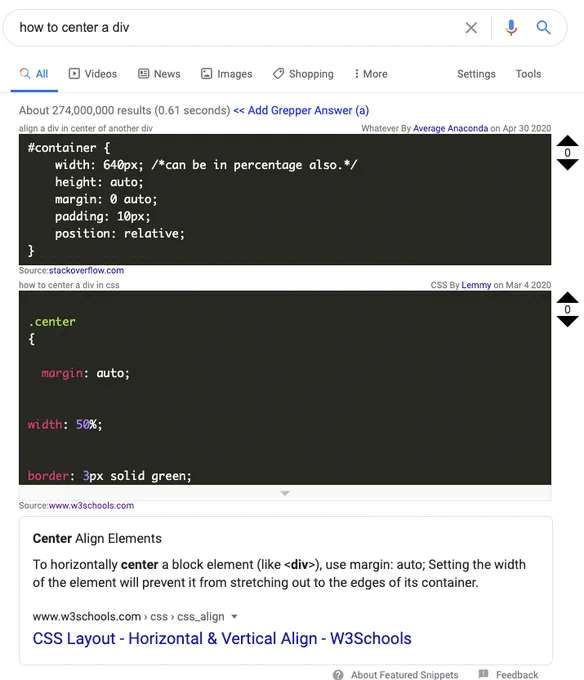The width and height of the screenshot is (584, 680).
Task: Click the Add Grepper Answer link
Action: tap(301, 110)
